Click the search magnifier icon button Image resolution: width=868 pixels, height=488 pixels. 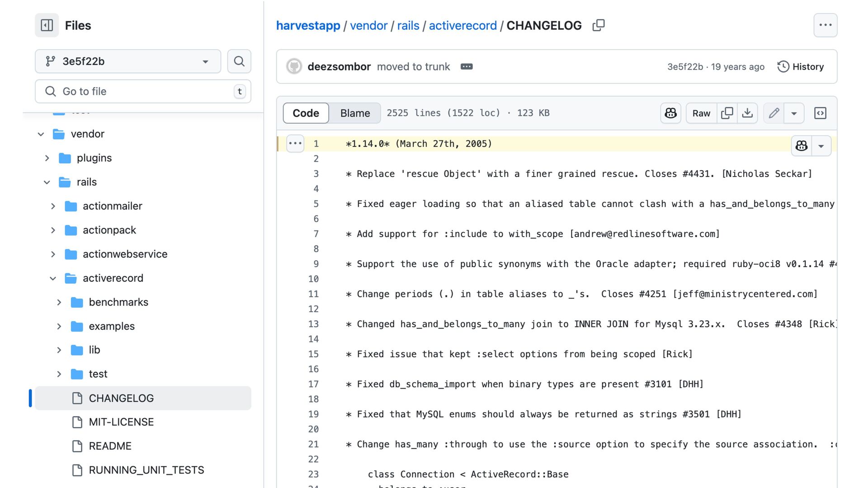pyautogui.click(x=239, y=61)
